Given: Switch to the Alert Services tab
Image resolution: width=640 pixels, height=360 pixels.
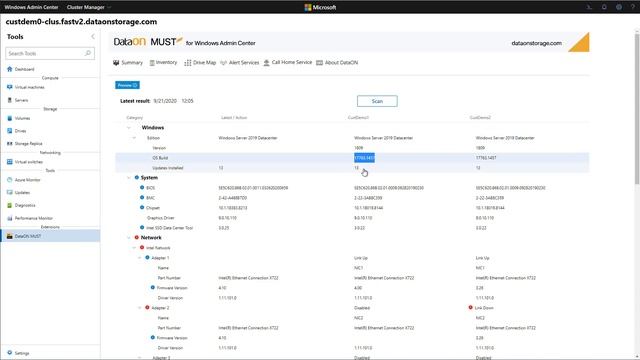Looking at the screenshot, I should 240,62.
